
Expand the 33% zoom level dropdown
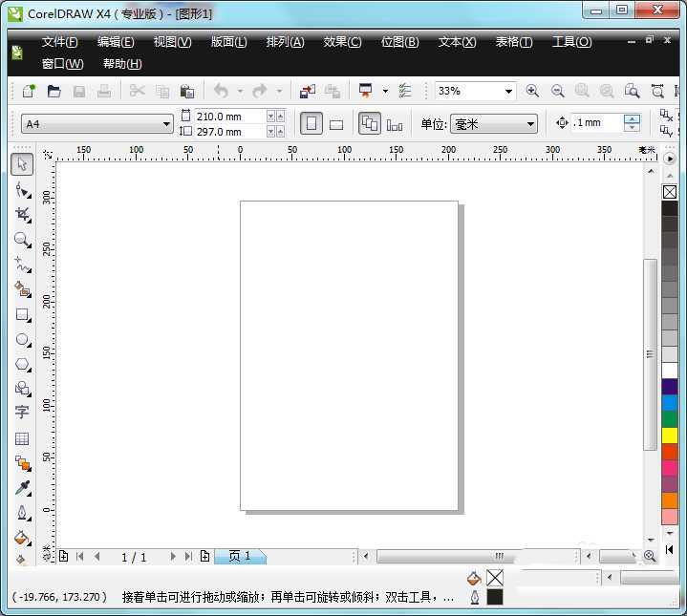click(x=508, y=91)
